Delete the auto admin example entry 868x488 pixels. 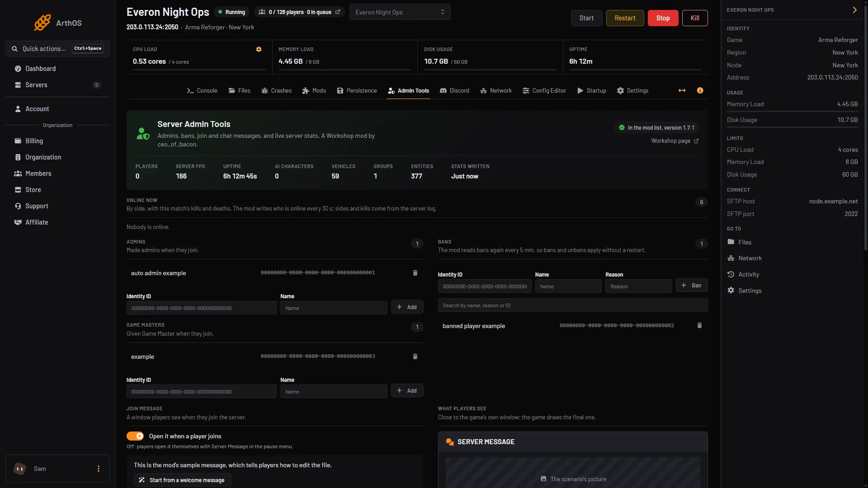pyautogui.click(x=415, y=273)
